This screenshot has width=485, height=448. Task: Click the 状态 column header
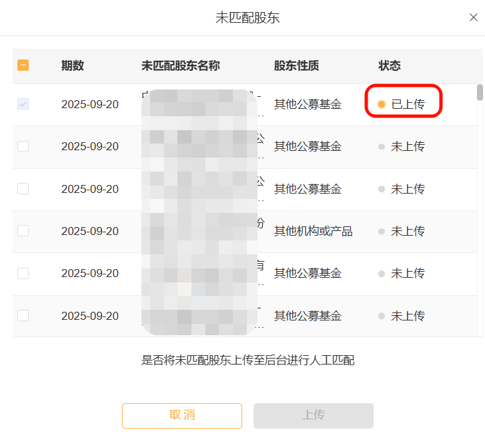click(x=390, y=65)
